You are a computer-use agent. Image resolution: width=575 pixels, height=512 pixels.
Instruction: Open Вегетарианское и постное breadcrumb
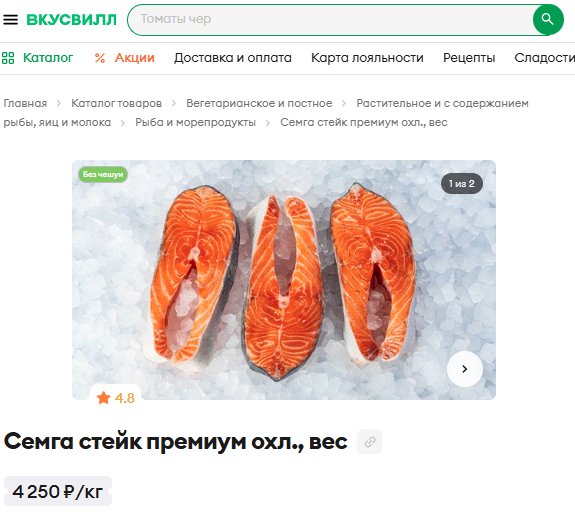(x=259, y=103)
